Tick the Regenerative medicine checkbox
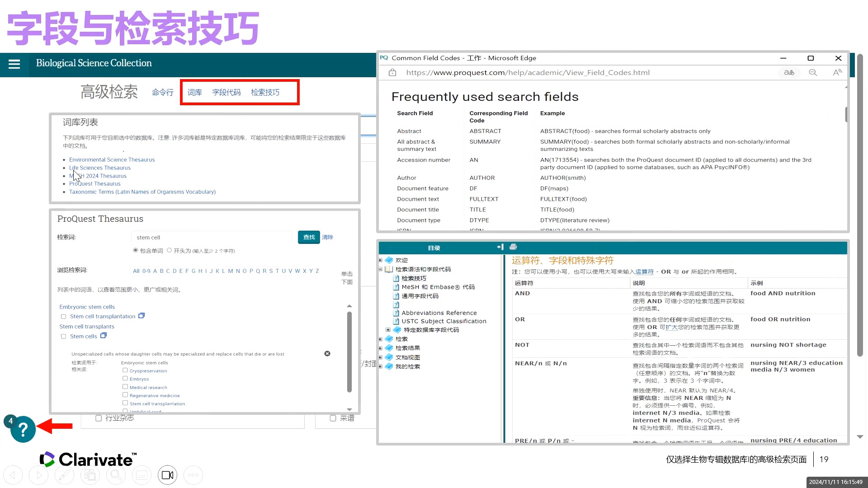The image size is (868, 488). click(125, 395)
